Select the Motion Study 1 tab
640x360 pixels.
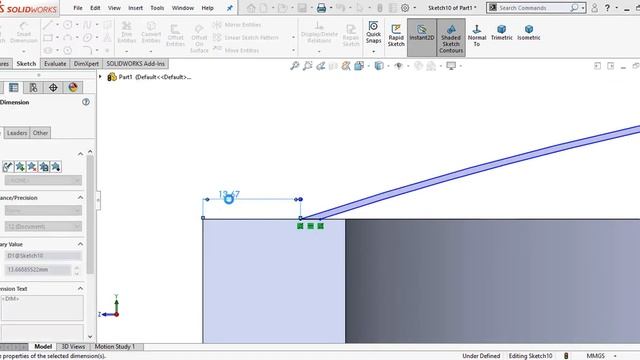[114, 347]
